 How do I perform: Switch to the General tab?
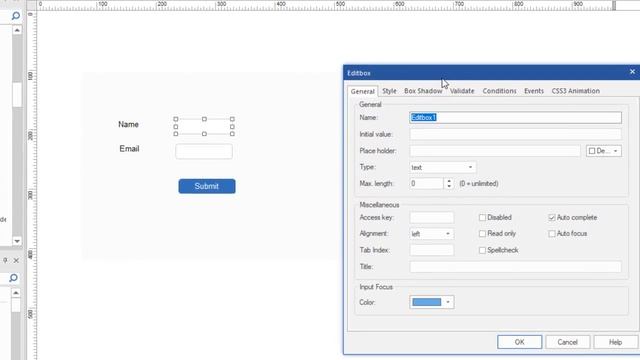pos(362,91)
